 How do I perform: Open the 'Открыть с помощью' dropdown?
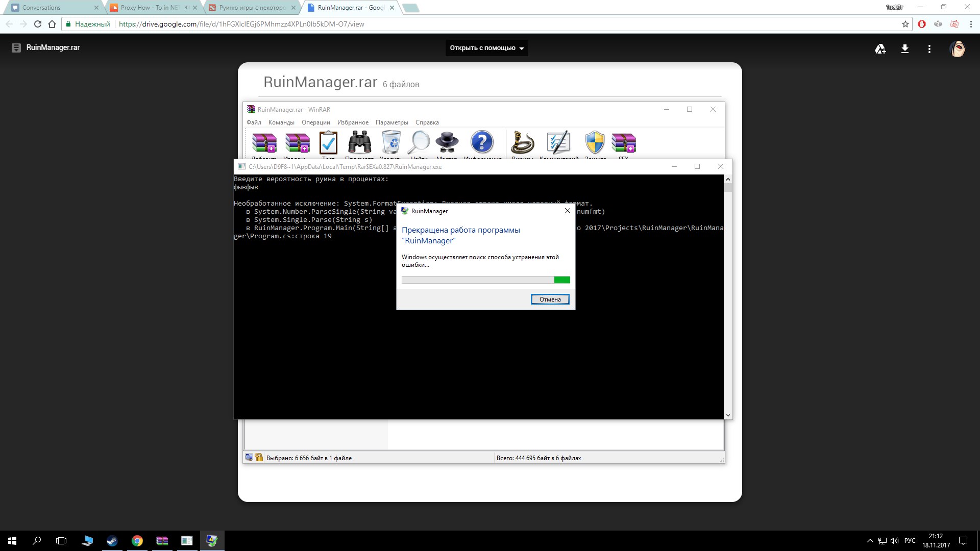(486, 48)
